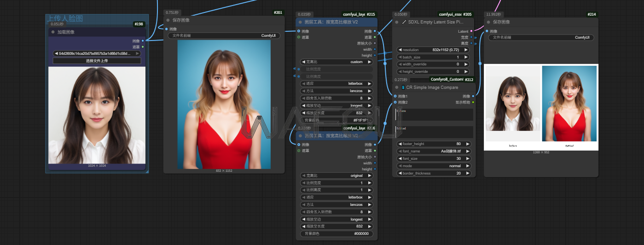Increase height_override using its right arrow
The height and width of the screenshot is (245, 644).
point(467,72)
